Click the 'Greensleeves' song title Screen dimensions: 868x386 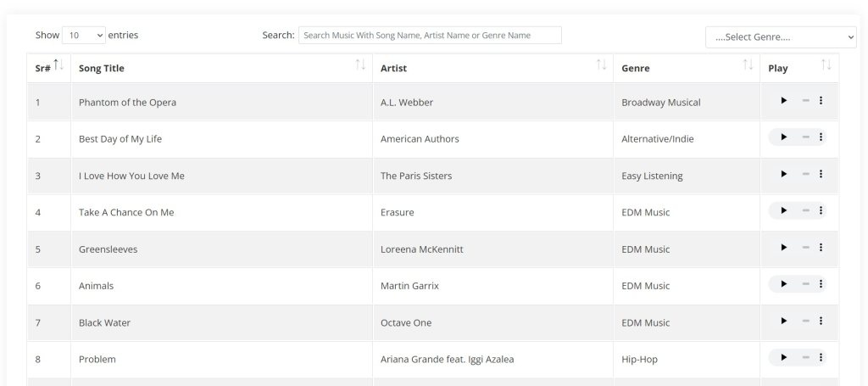pos(108,249)
